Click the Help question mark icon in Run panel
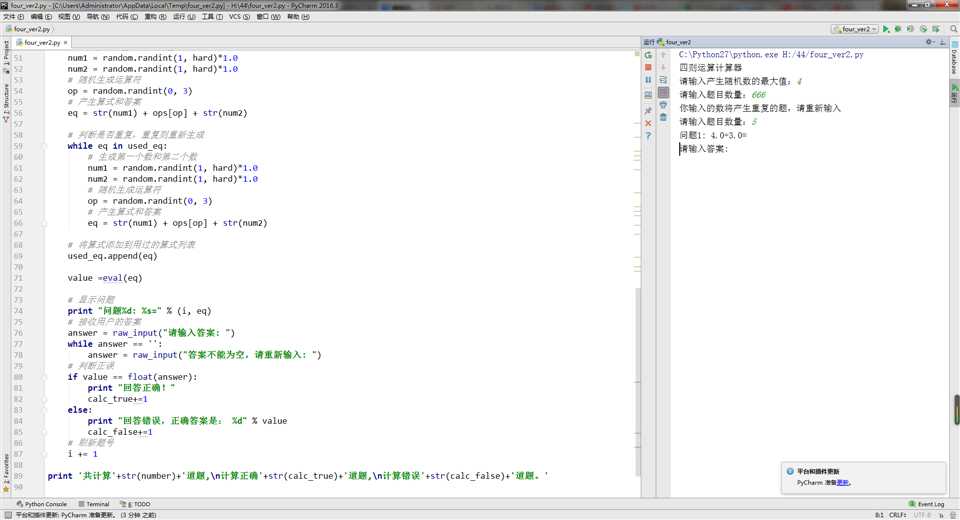The height and width of the screenshot is (520, 960). tap(648, 136)
